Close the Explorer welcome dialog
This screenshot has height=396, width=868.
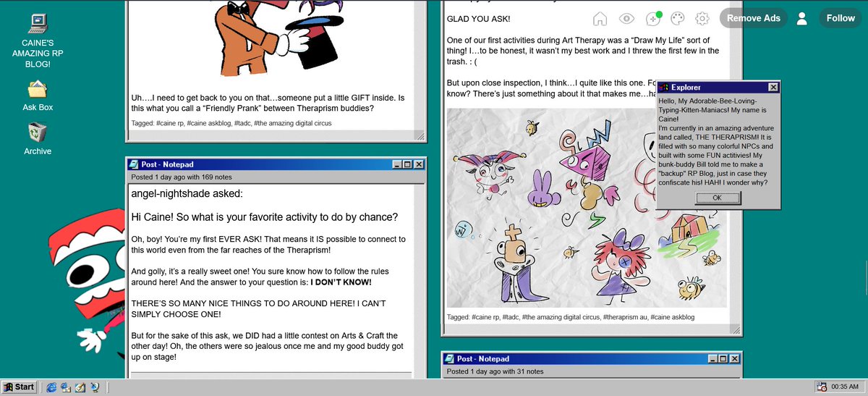773,88
